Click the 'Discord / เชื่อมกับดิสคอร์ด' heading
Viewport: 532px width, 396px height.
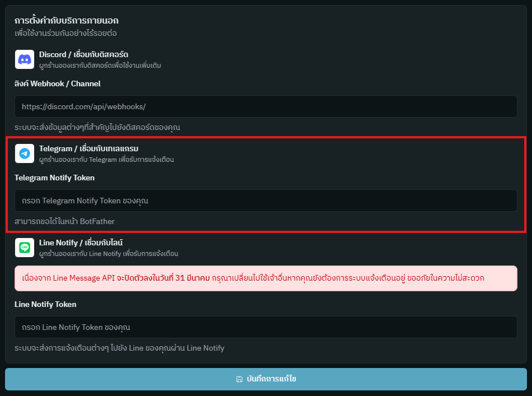(x=84, y=54)
